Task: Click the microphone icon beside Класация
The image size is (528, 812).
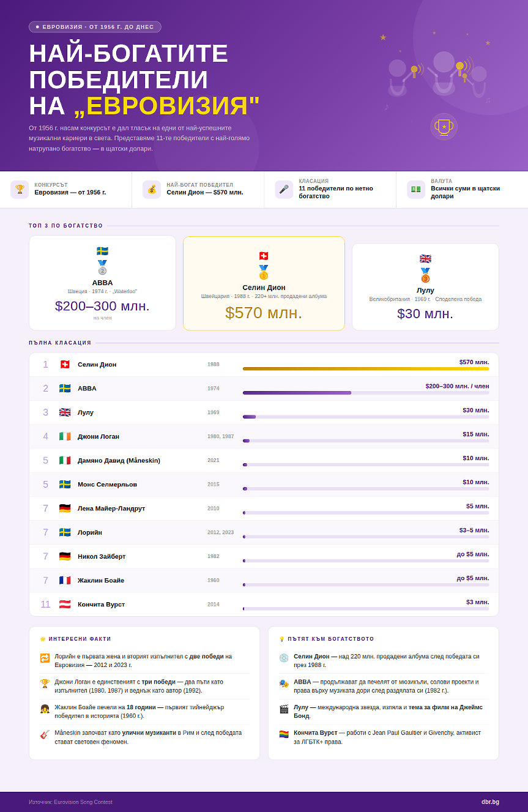Action: click(x=284, y=189)
